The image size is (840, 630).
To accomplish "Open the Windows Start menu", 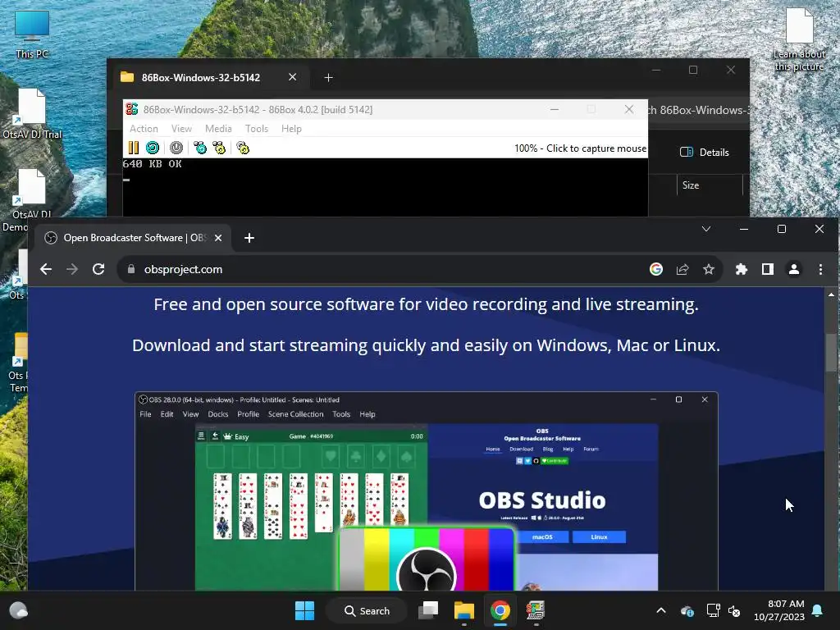I will (x=305, y=610).
